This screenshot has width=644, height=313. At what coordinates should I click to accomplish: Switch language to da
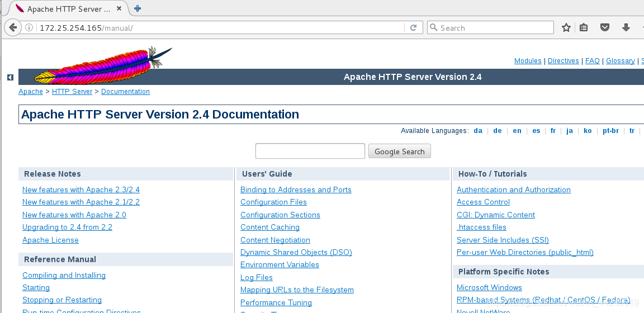click(477, 131)
